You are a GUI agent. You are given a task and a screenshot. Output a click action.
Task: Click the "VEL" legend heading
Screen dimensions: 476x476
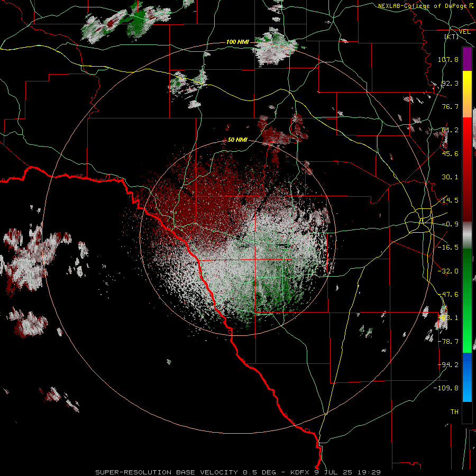[x=464, y=32]
